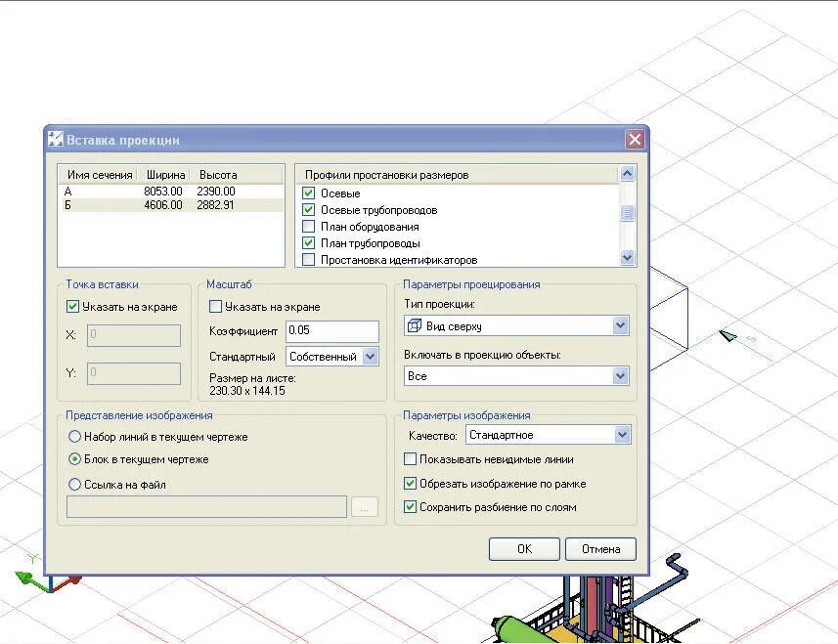The width and height of the screenshot is (838, 644).
Task: Click the Ширина column header
Action: [165, 175]
